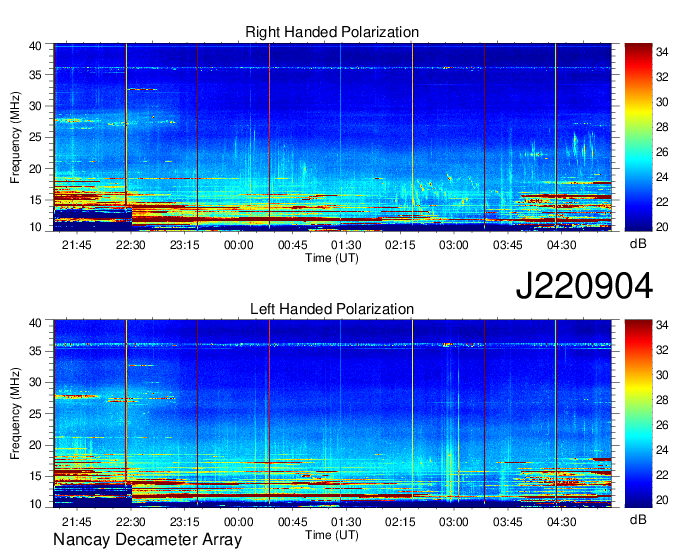Screen dimensions: 680x552
Task: Click the 28 value on Left Handed colour bar
Action: pyautogui.click(x=662, y=400)
